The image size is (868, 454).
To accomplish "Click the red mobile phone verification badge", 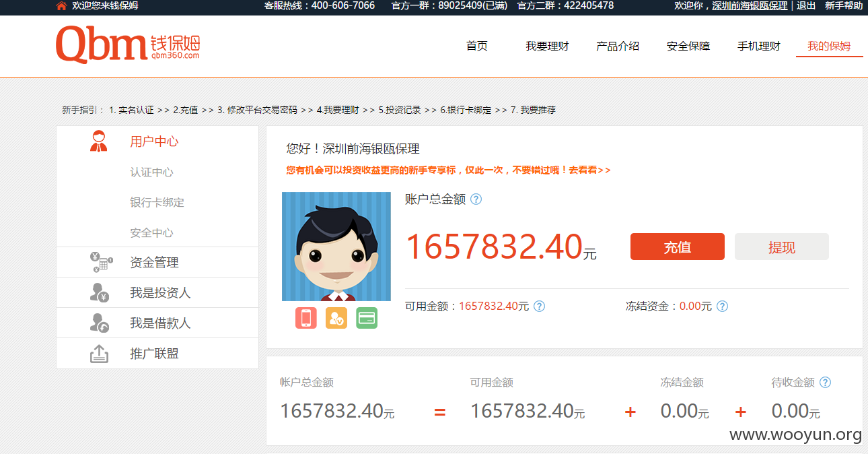I will (306, 318).
